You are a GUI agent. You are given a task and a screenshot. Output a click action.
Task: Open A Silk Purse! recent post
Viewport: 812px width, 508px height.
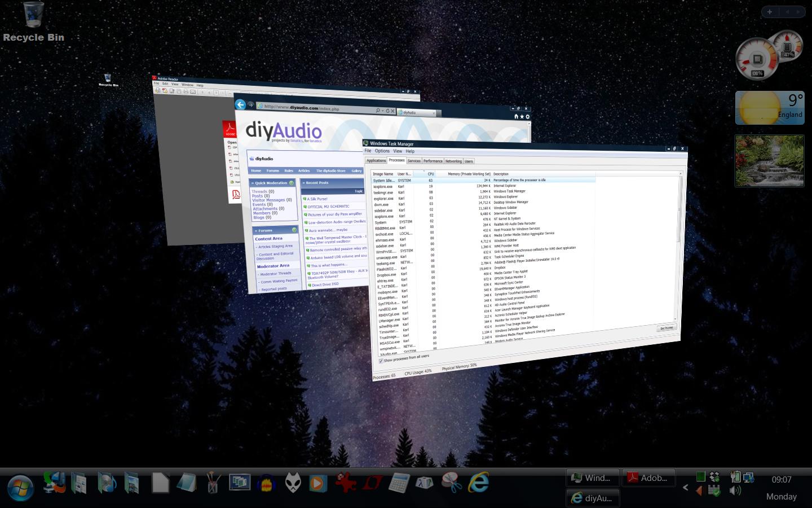click(x=317, y=199)
